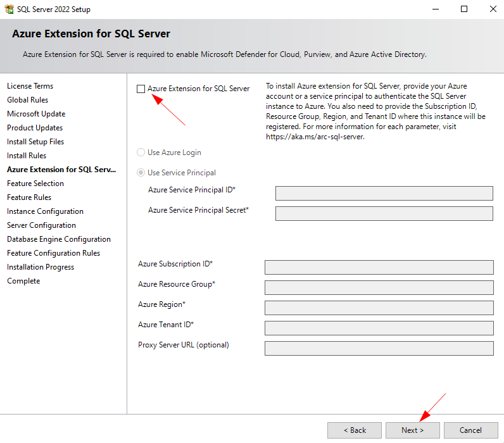The height and width of the screenshot is (443, 504).
Task: Select Product Updates step in sidebar
Action: pos(35,128)
